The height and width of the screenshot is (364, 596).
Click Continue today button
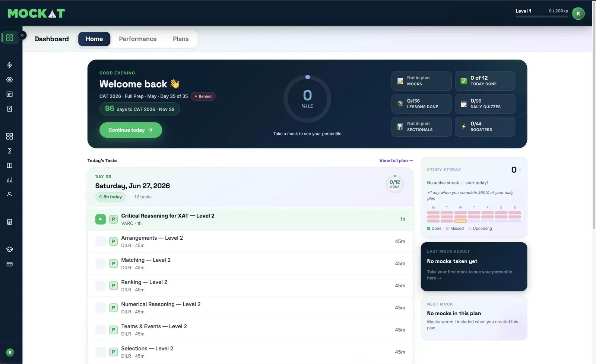(x=131, y=130)
